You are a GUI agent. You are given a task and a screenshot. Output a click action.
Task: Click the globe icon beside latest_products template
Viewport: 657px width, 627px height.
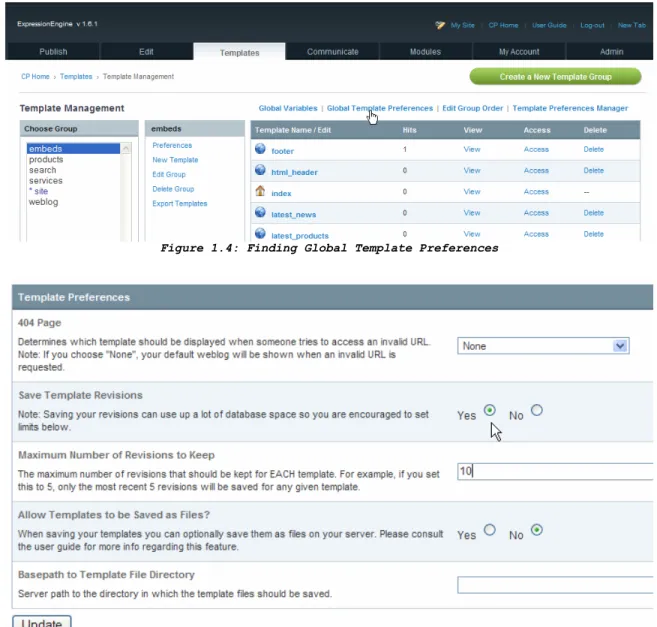[260, 233]
